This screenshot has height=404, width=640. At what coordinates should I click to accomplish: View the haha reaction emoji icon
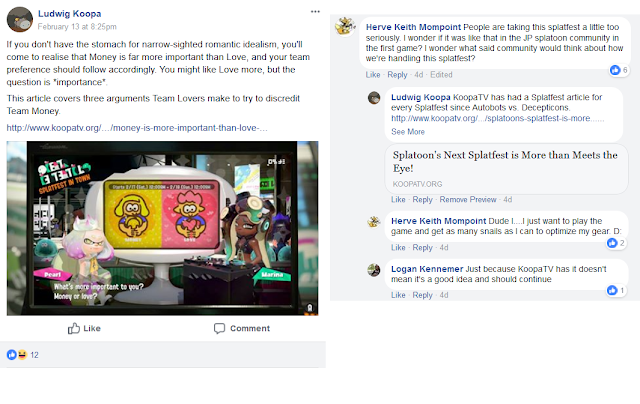coord(22,355)
